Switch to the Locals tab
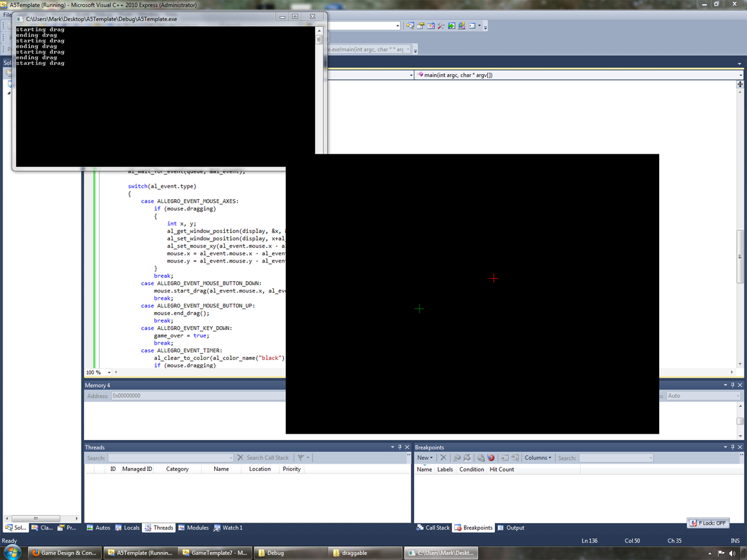The height and width of the screenshot is (560, 747). click(x=127, y=528)
